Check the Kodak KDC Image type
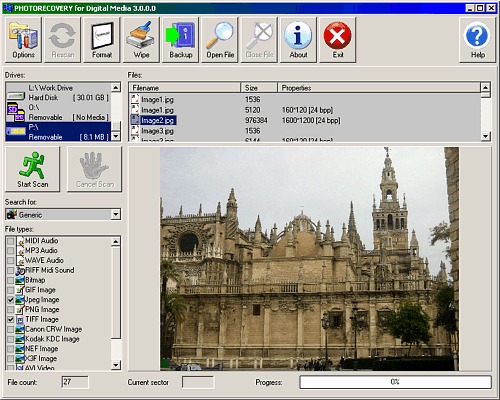Screen dimensions: 500x400 (x=11, y=339)
